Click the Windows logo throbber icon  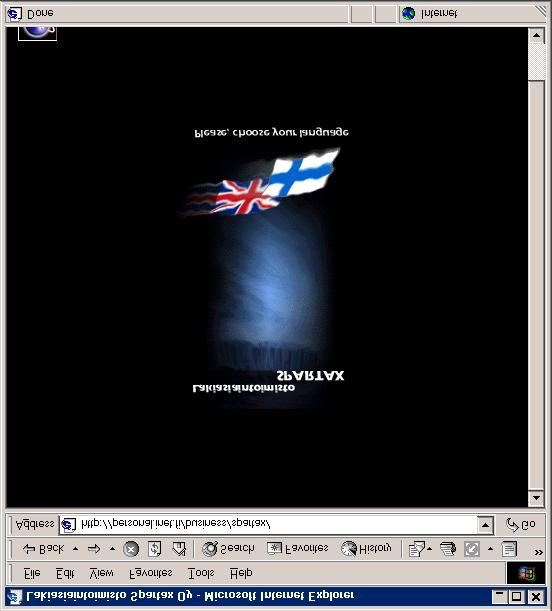526,574
